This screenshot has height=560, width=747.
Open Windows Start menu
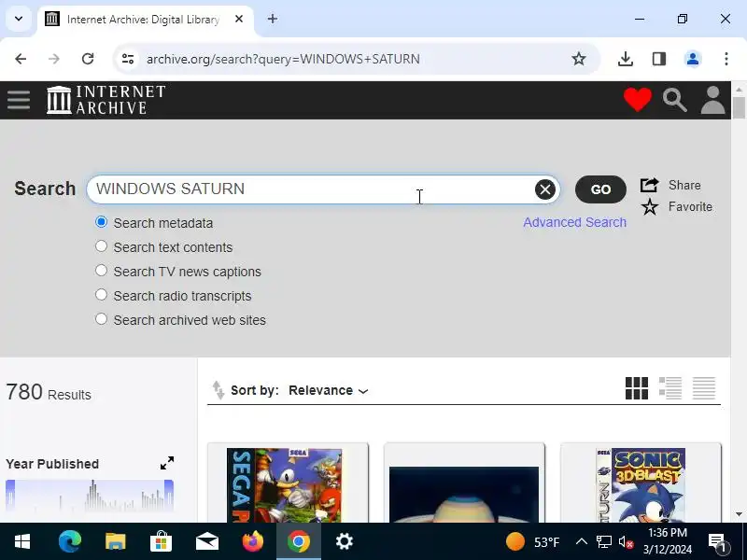[x=22, y=541]
